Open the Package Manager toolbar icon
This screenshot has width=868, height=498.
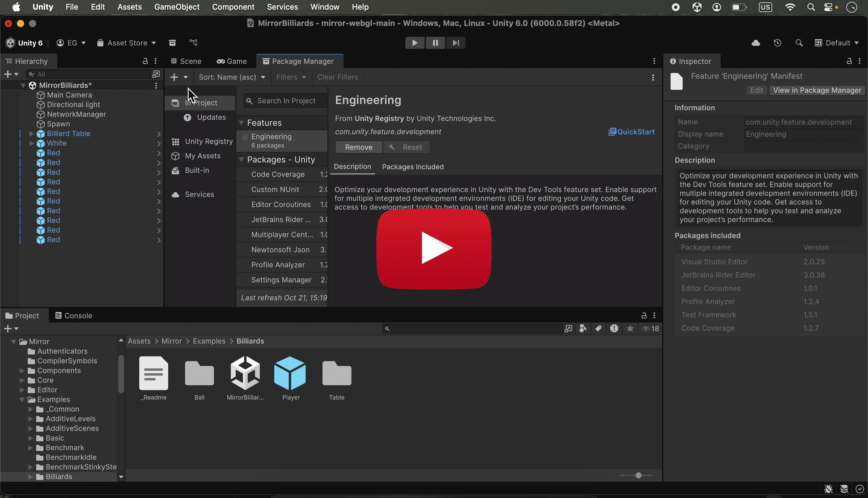pos(172,43)
